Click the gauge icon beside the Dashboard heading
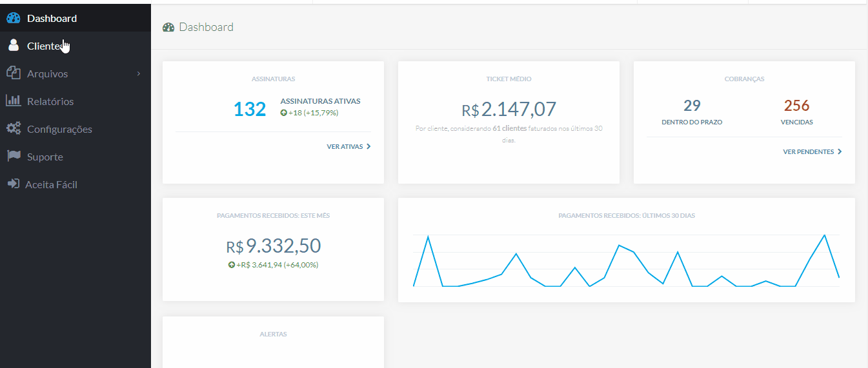Viewport: 868px width, 368px height. pos(168,27)
